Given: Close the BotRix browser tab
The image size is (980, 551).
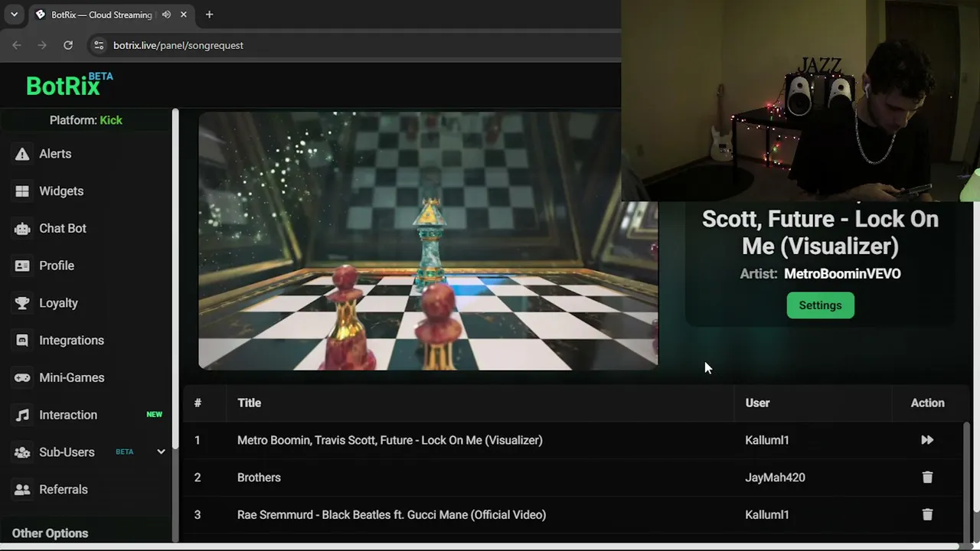Looking at the screenshot, I should pyautogui.click(x=184, y=15).
